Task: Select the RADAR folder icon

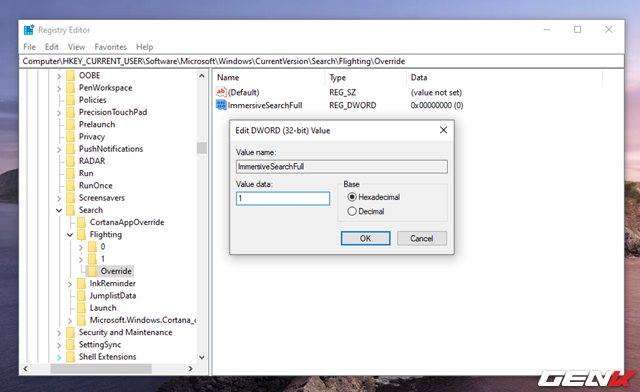Action: tap(71, 161)
